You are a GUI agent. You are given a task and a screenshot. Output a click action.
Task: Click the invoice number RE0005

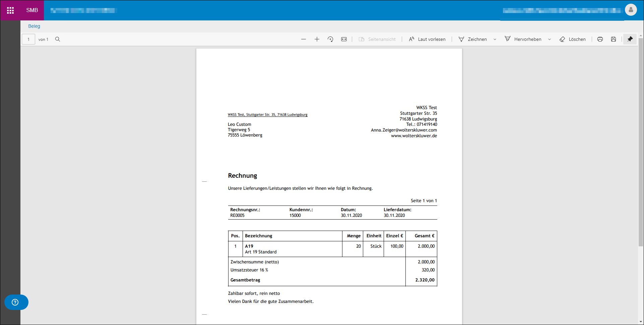pyautogui.click(x=237, y=216)
